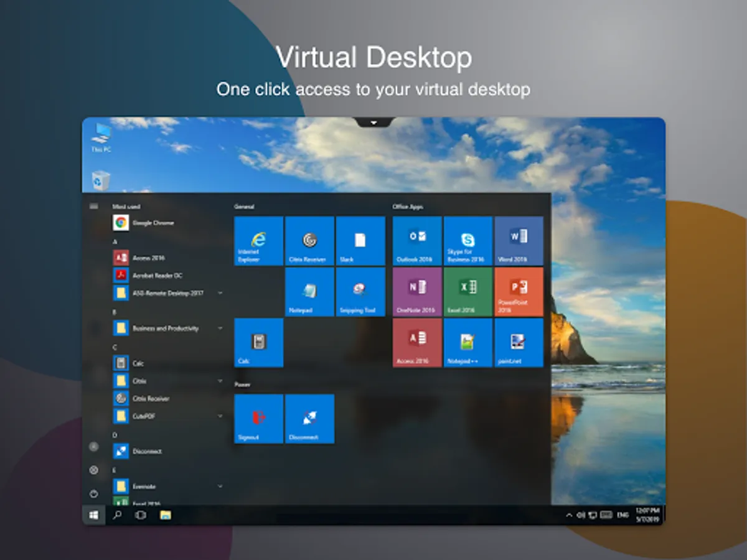Open Outlook 2016 tile
The height and width of the screenshot is (560, 747).
pyautogui.click(x=417, y=241)
